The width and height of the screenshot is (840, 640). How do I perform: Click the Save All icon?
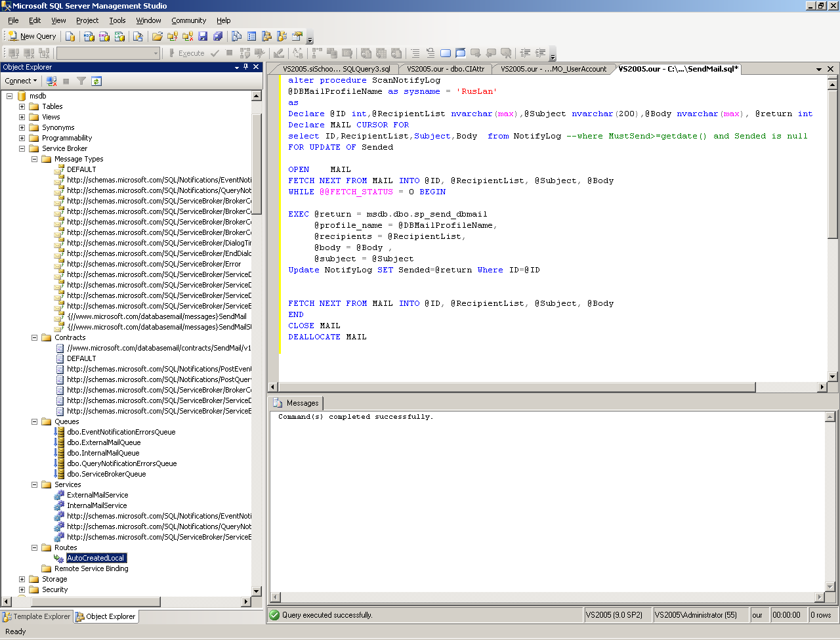click(x=218, y=36)
